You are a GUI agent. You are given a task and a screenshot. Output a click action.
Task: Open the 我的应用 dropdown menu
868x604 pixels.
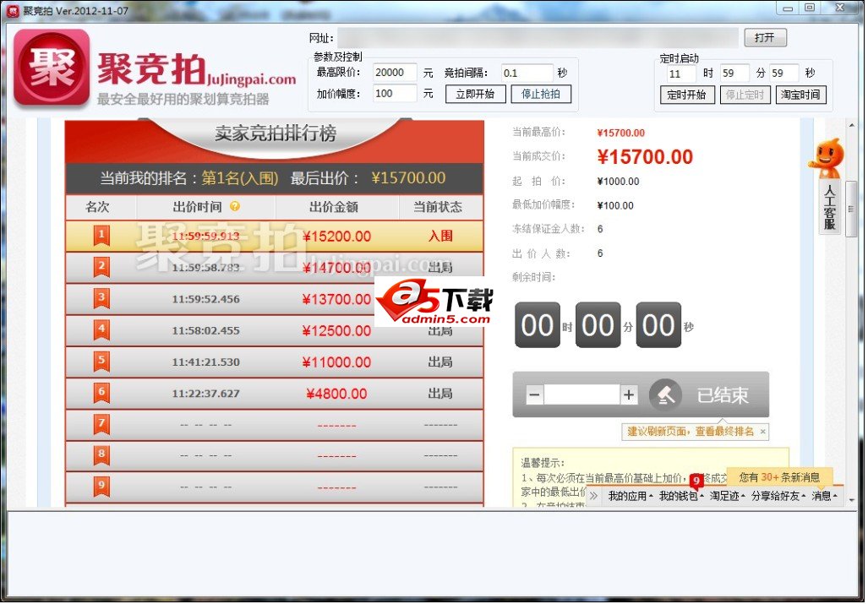tap(632, 497)
